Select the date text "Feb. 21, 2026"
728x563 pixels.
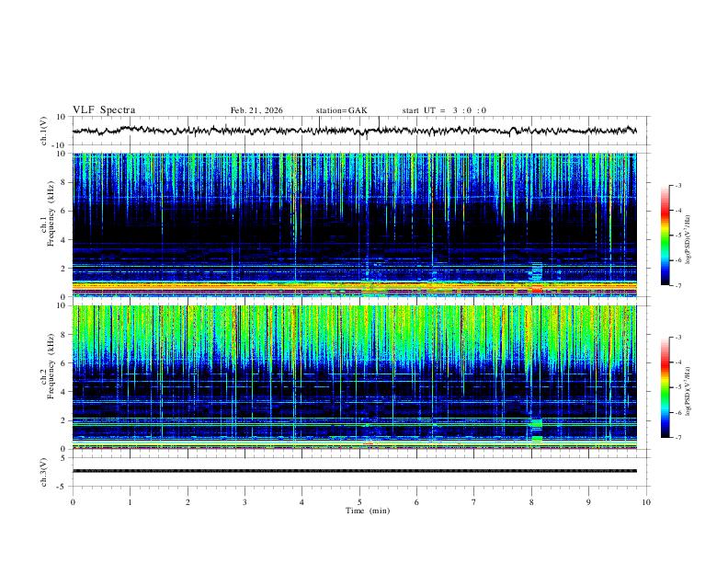[256, 110]
